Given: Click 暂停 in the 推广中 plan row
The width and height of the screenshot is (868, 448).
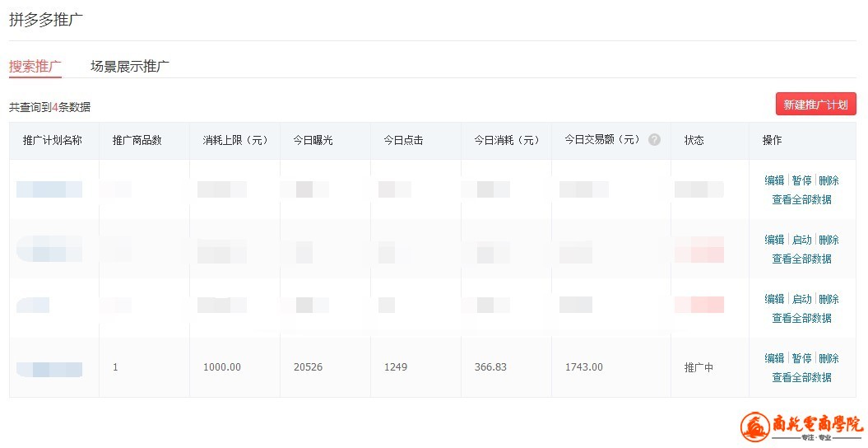Looking at the screenshot, I should coord(801,358).
